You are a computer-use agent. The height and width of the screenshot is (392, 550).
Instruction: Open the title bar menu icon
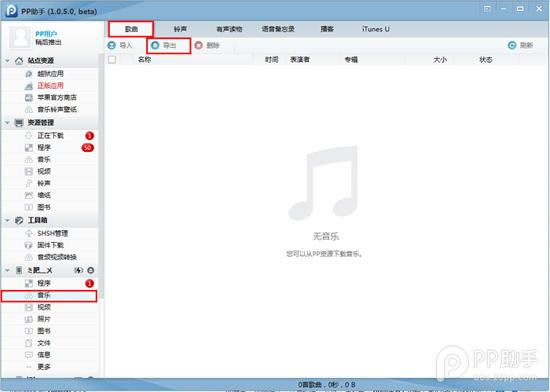coord(487,9)
